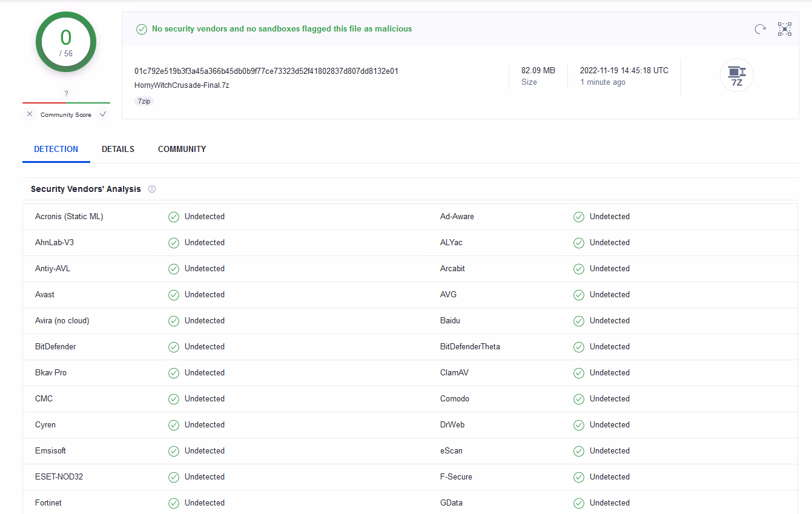This screenshot has height=514, width=812.
Task: Click the check icon for Cyren
Action: pyautogui.click(x=174, y=425)
